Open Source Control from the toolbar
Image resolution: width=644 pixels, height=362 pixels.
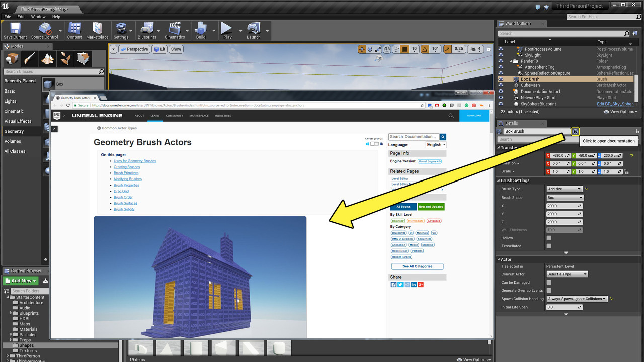[44, 30]
